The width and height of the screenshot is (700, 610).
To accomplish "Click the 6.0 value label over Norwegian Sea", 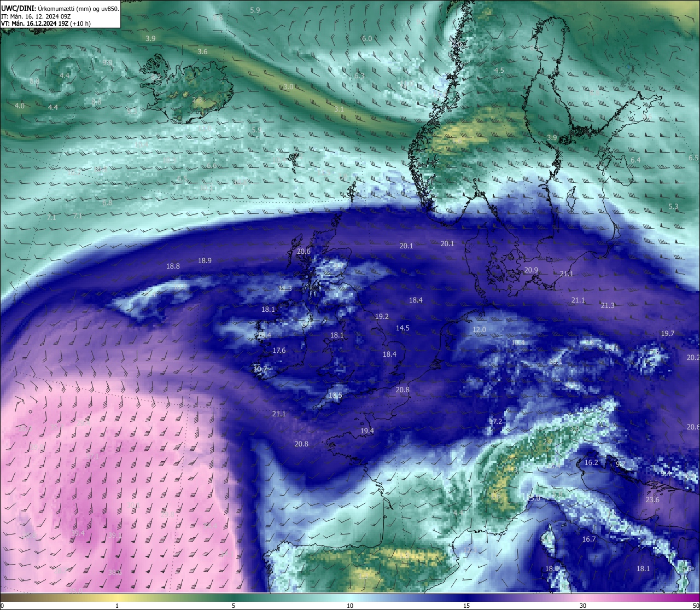I will click(x=367, y=38).
